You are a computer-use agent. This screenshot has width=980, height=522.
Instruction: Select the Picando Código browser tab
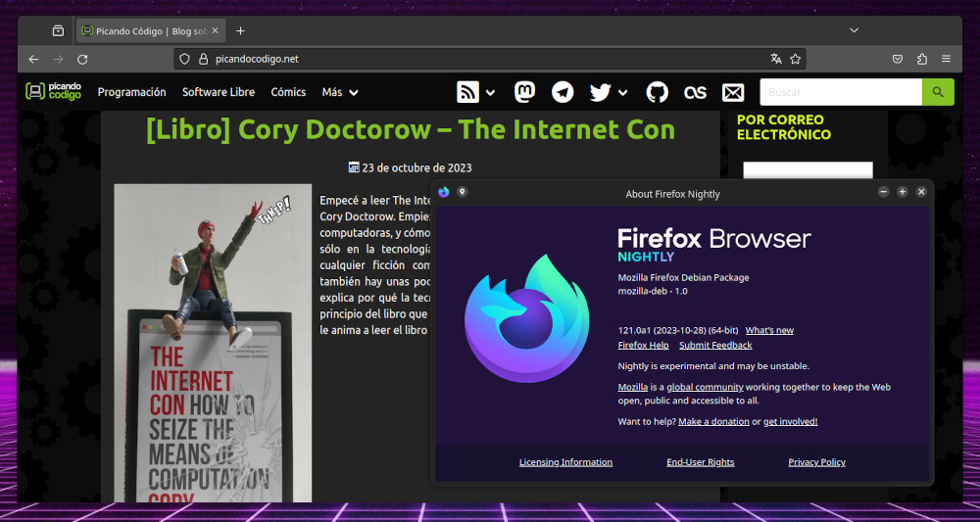(150, 30)
